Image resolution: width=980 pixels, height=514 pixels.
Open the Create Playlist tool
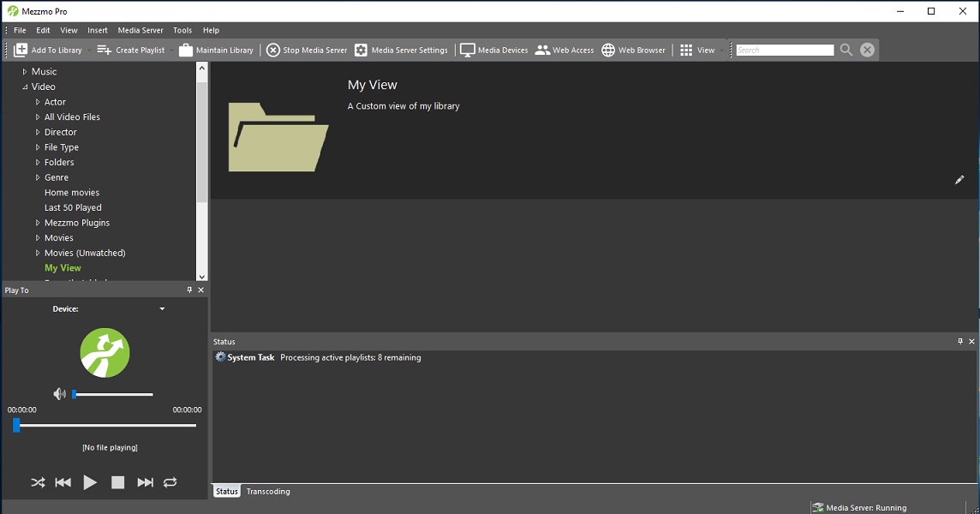tap(131, 50)
